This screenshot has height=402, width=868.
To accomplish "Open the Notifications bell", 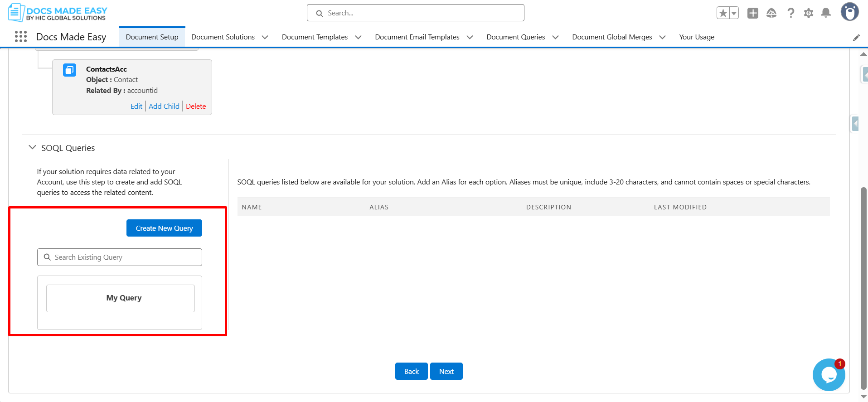I will coord(826,13).
